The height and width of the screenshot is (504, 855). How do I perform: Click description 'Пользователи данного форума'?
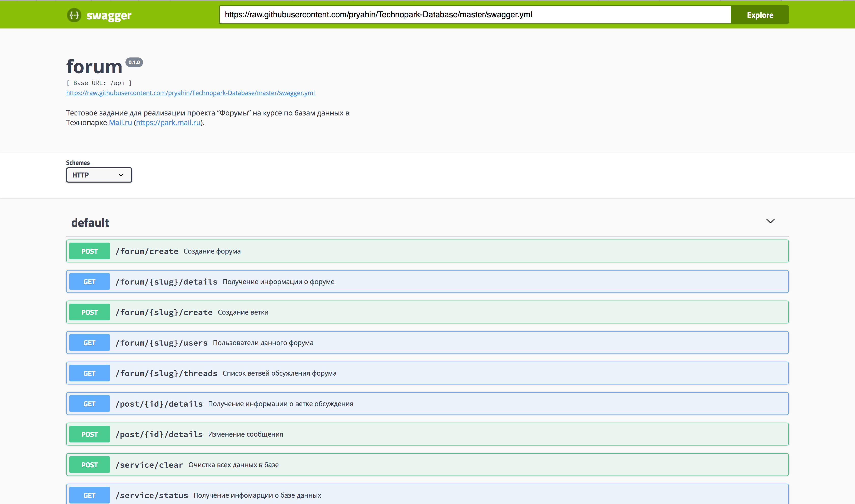coord(263,343)
